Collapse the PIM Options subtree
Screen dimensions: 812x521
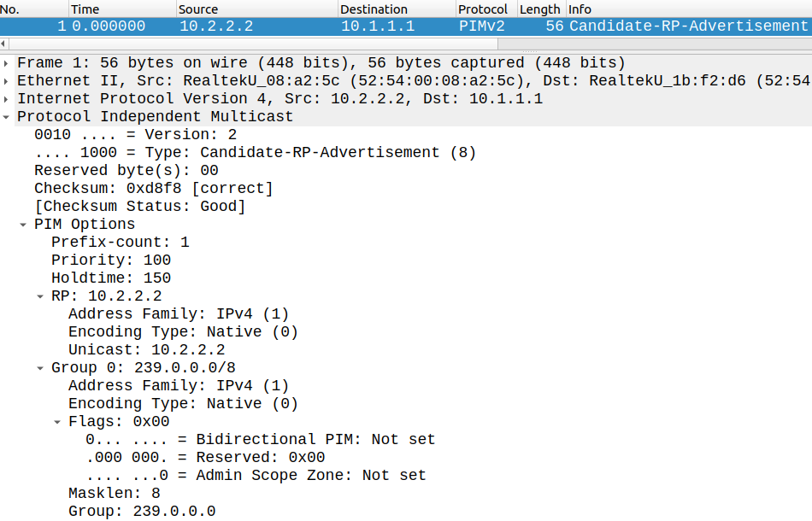coord(23,225)
